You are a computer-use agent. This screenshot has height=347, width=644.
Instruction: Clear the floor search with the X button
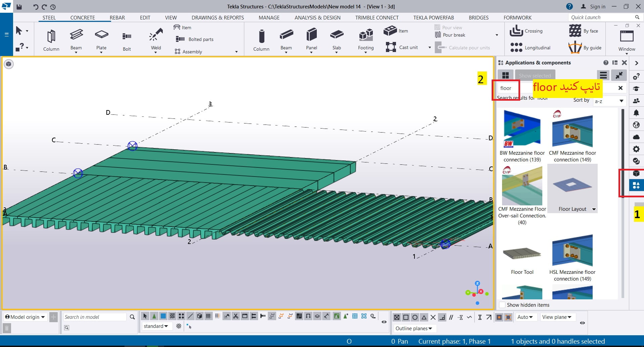[x=621, y=88]
